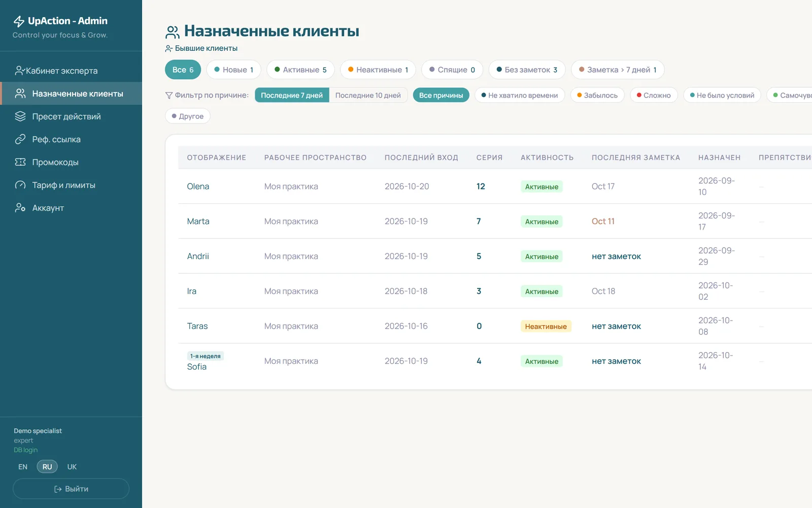Go to Тариф и лимиты page

point(71,185)
